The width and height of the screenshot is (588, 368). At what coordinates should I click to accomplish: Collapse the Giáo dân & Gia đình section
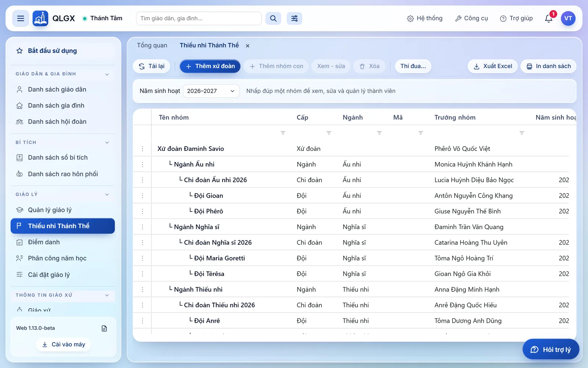[107, 74]
